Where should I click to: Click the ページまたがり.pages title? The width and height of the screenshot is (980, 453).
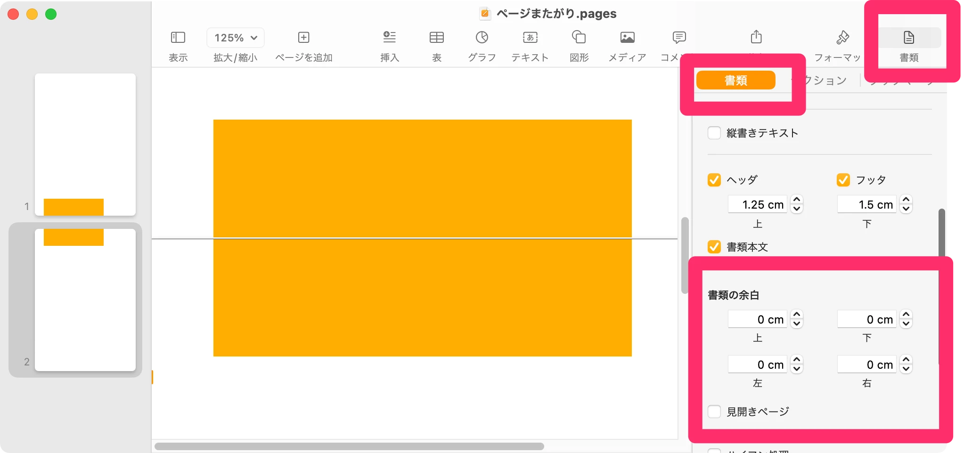(x=556, y=14)
